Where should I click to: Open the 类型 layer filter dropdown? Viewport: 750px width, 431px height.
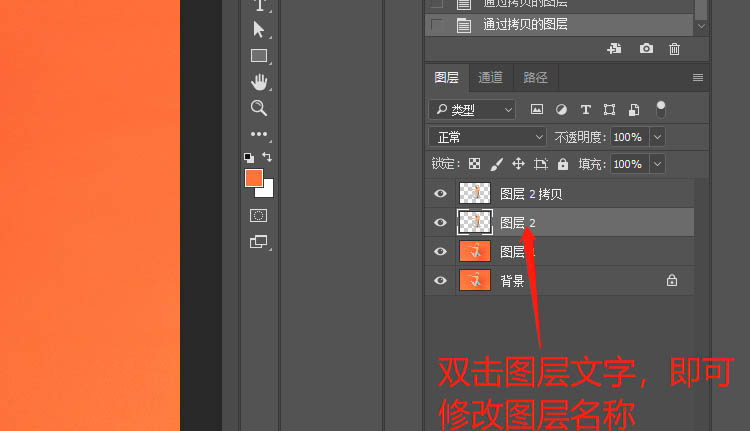click(472, 109)
